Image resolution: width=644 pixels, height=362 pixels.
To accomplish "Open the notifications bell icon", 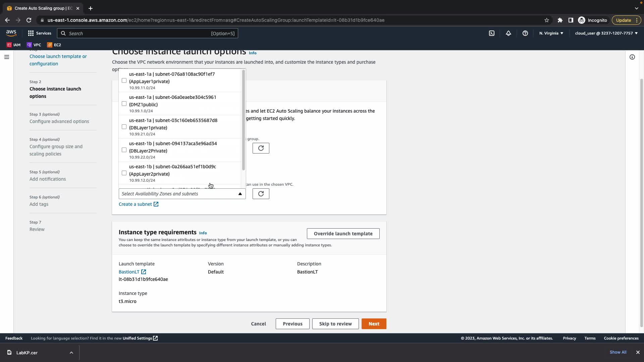I will 508,33.
